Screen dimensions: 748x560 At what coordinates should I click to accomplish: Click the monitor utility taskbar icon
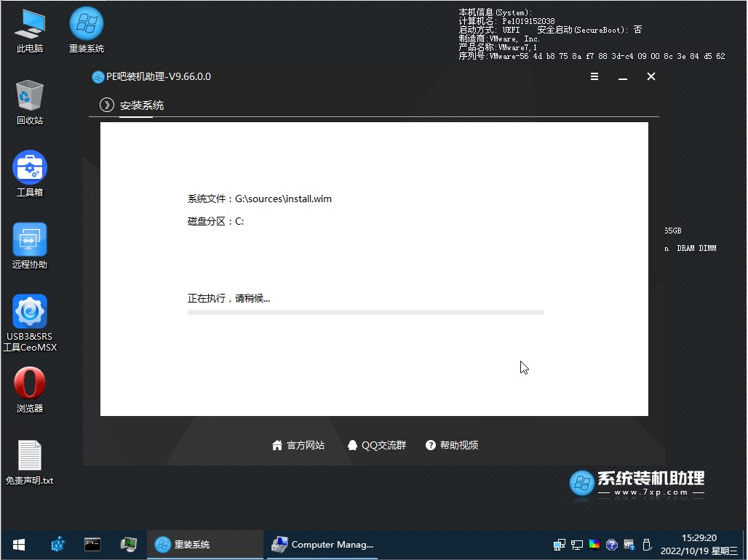pyautogui.click(x=128, y=544)
